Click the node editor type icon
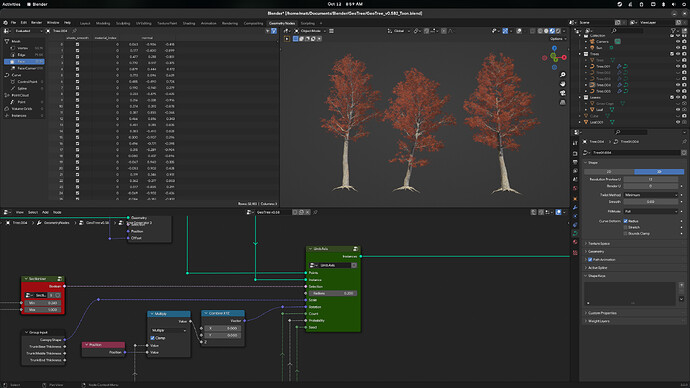 pos(7,212)
